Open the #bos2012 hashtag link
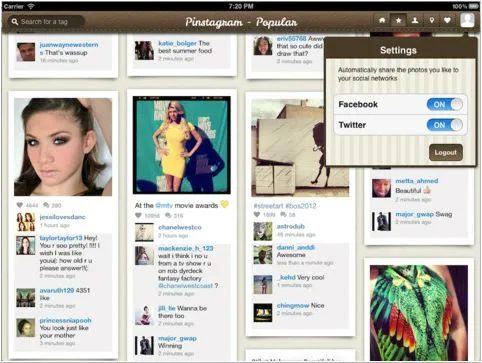 pos(301,206)
